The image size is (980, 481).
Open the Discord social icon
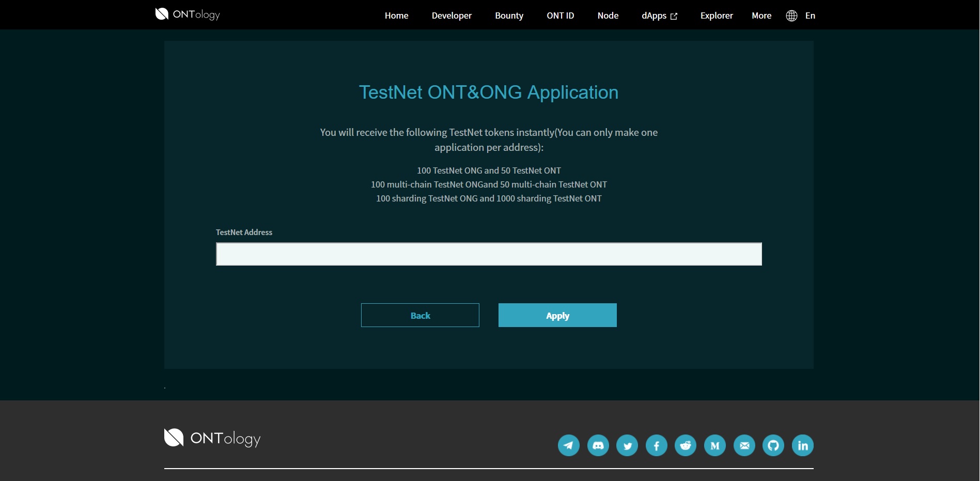pos(598,445)
